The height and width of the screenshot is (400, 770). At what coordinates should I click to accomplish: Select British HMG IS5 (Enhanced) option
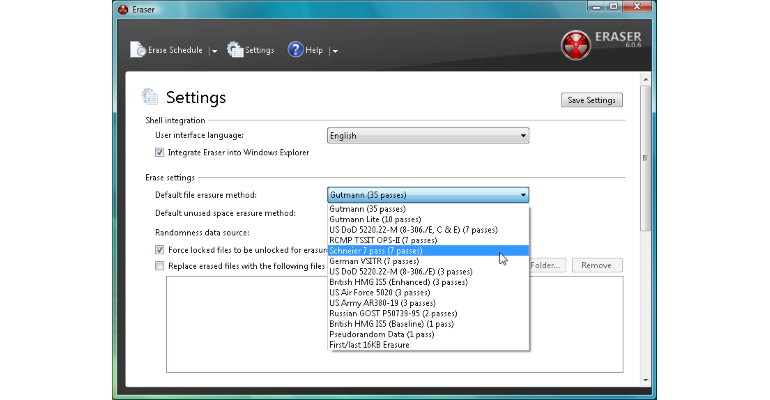click(x=428, y=282)
